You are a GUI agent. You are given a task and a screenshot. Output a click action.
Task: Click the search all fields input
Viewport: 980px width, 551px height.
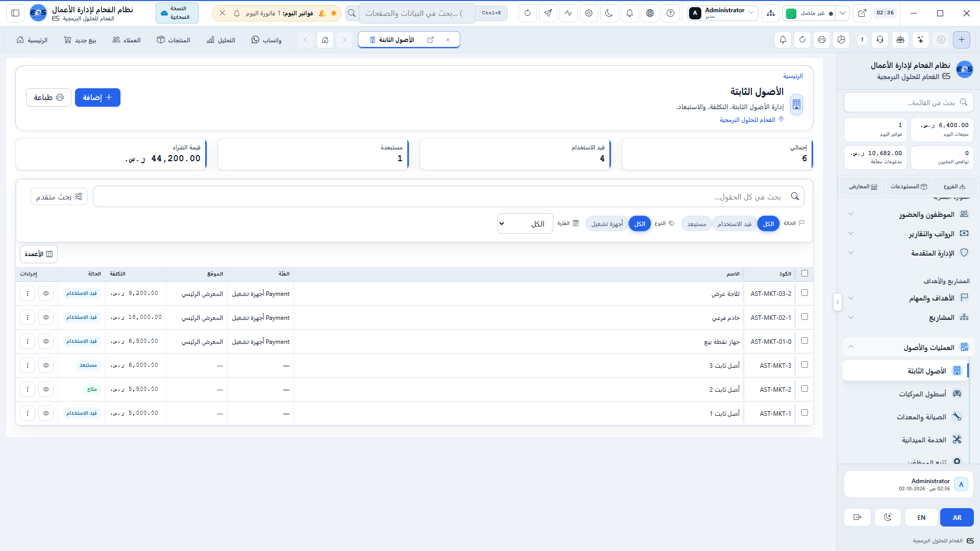449,196
